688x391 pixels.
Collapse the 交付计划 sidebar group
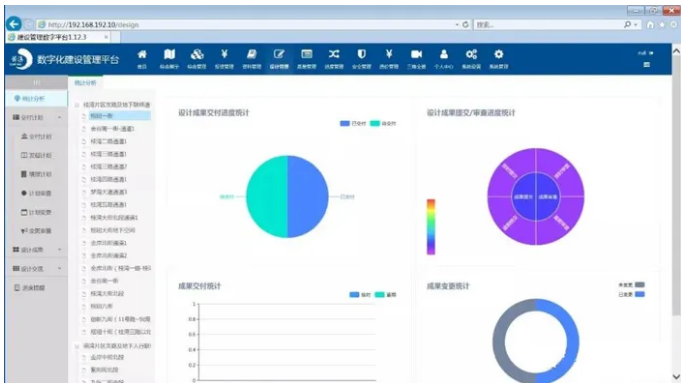(x=59, y=118)
